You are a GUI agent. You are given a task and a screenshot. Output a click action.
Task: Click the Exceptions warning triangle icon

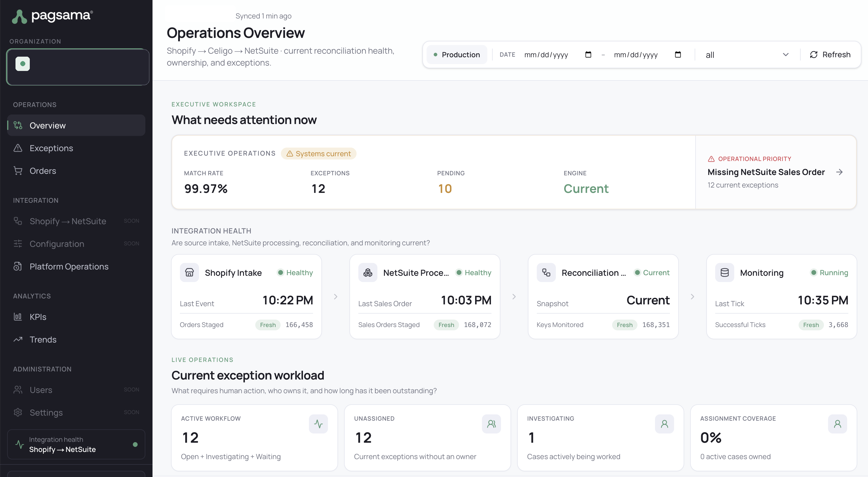18,148
